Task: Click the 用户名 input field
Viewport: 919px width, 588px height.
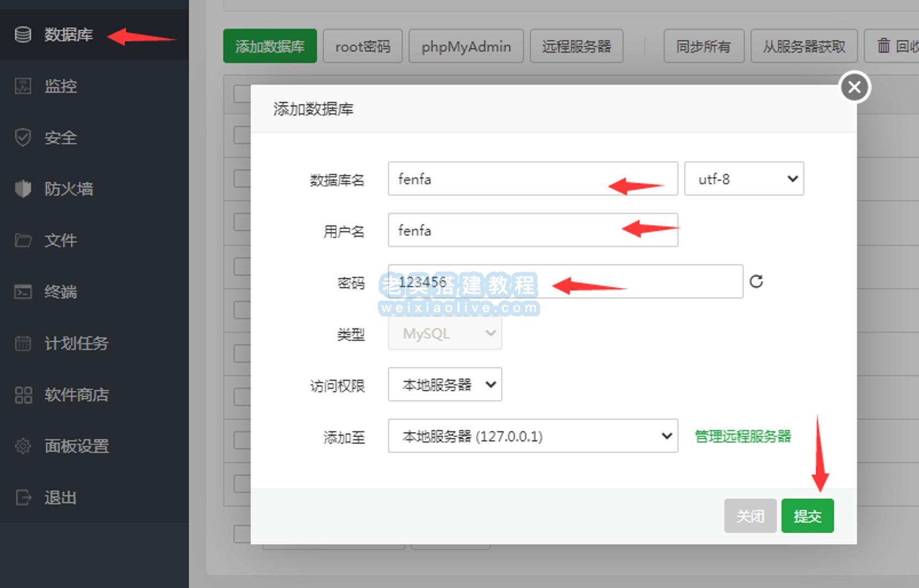Action: [533, 230]
